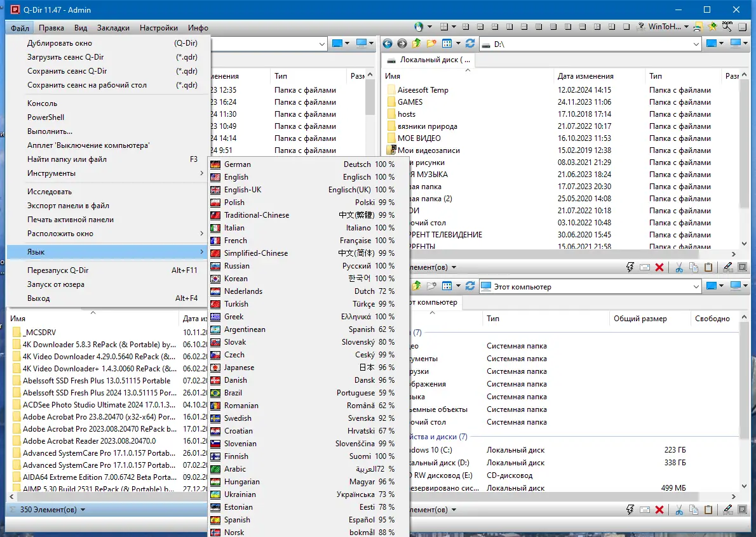
Task: Choose 'Сохранить сеанс Q-Dir' menu entry
Action: pos(108,71)
